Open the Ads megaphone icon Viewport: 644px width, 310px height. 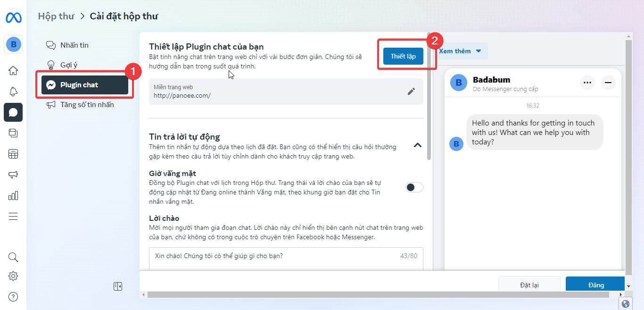coord(13,175)
